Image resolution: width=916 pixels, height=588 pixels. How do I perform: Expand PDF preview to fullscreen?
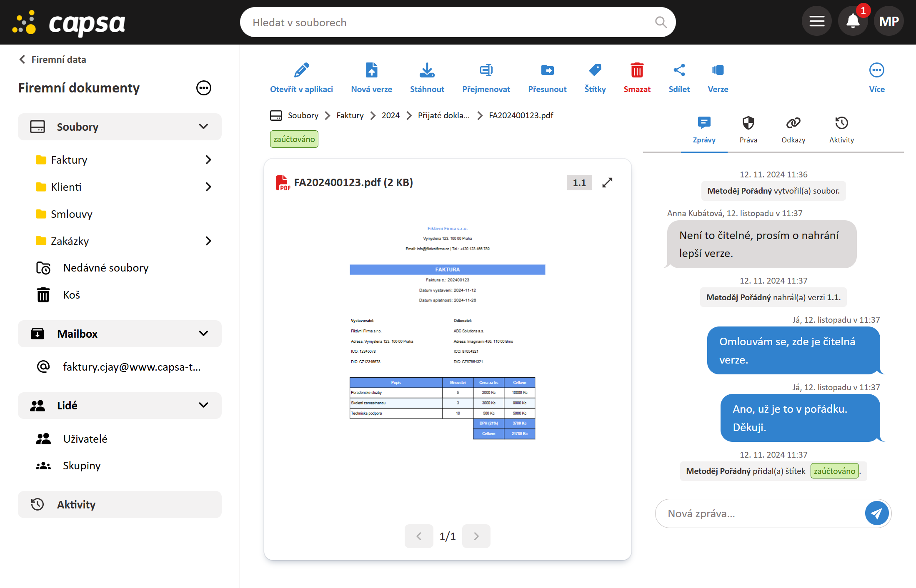pos(607,182)
